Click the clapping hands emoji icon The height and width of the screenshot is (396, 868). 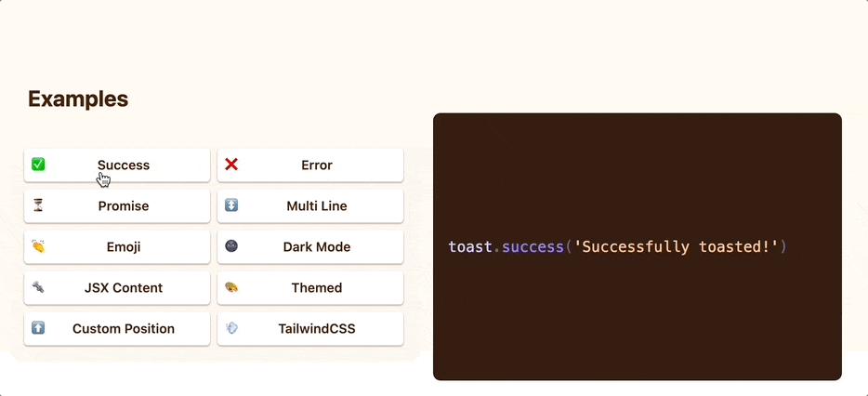pos(38,246)
